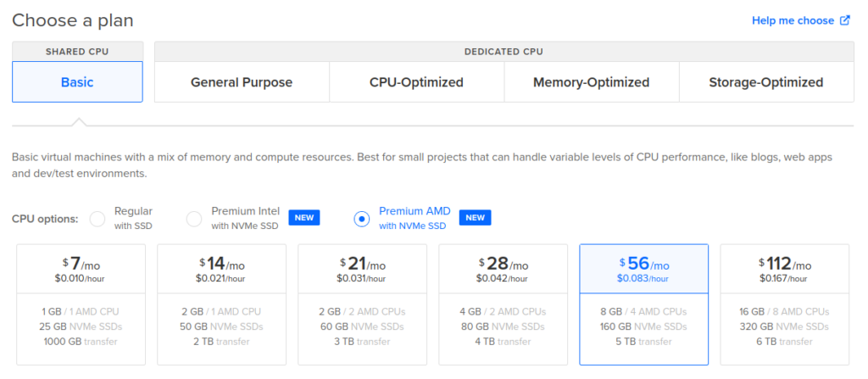Select the Premium AMD radio button
Viewport: 868px width, 379px height.
click(361, 219)
